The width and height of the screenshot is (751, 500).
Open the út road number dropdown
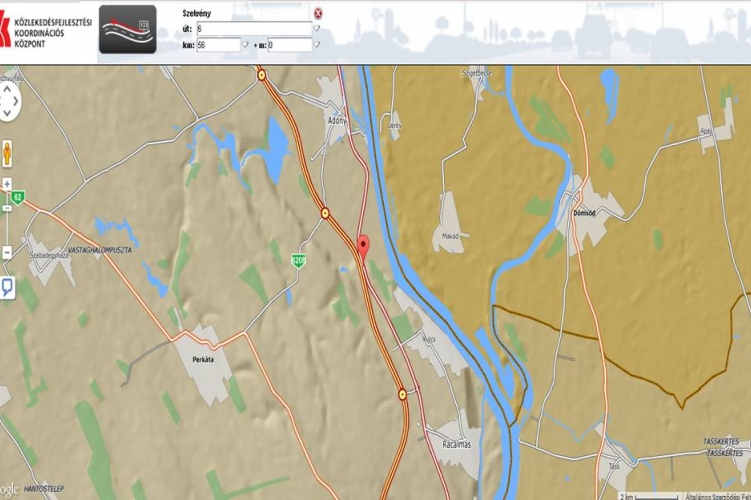click(x=317, y=29)
